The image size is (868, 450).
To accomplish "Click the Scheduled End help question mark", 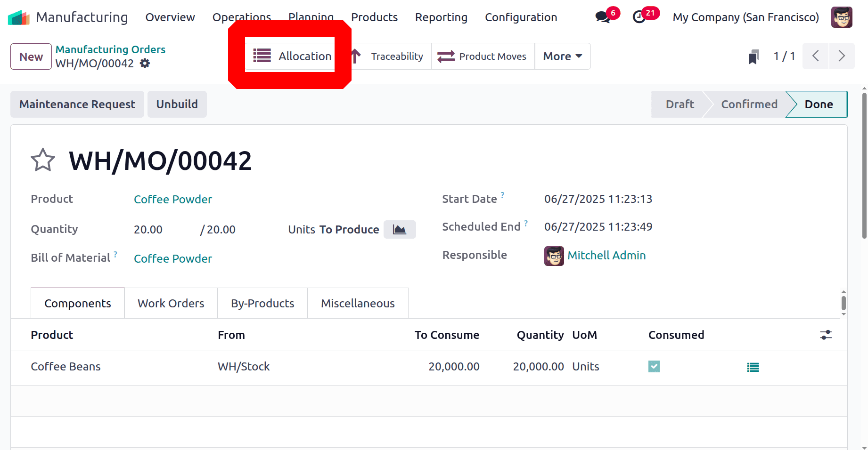I will (x=526, y=223).
